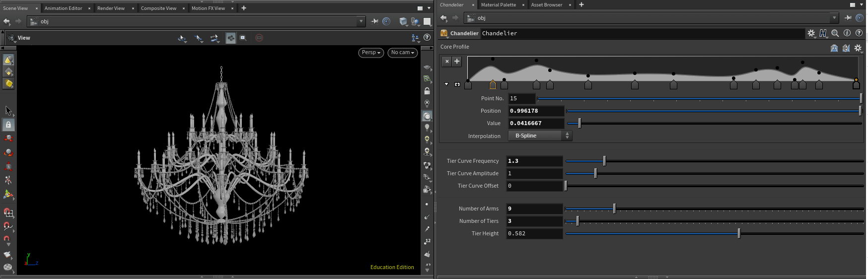Toggle the lock icon in right display toolbar

427,91
